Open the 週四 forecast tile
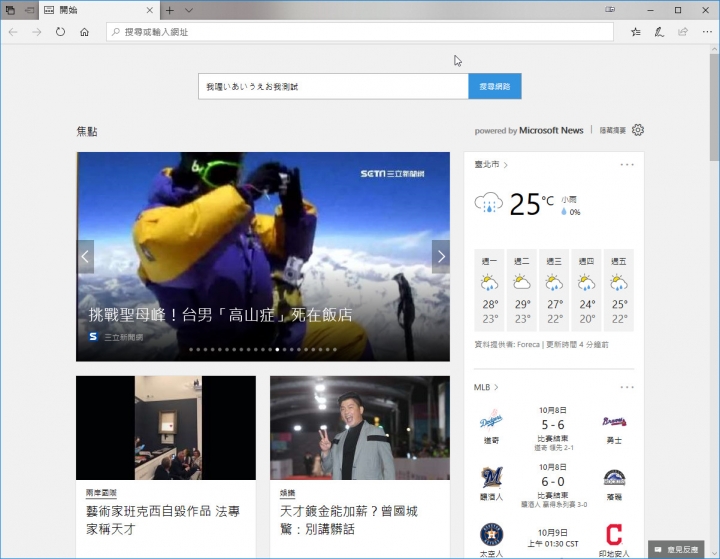This screenshot has width=720, height=559. [x=586, y=290]
